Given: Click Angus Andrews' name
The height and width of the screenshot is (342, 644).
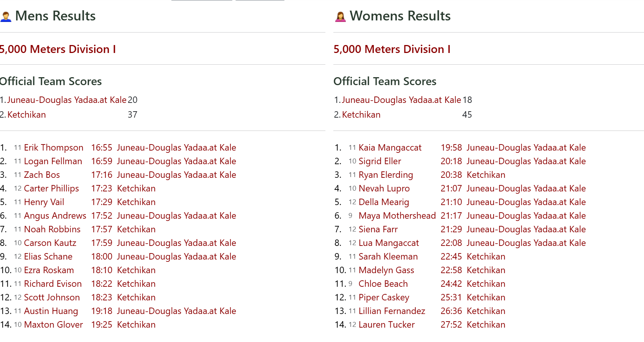Looking at the screenshot, I should click(x=55, y=216).
